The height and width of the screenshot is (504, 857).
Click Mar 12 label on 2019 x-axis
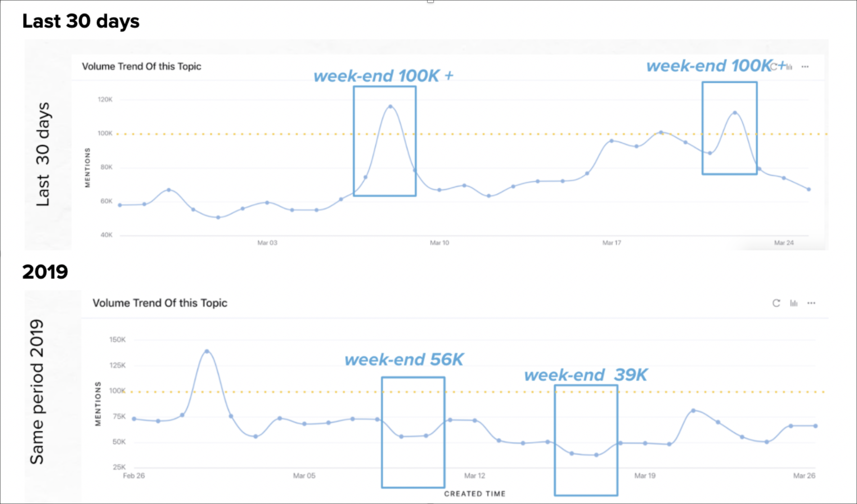[474, 475]
